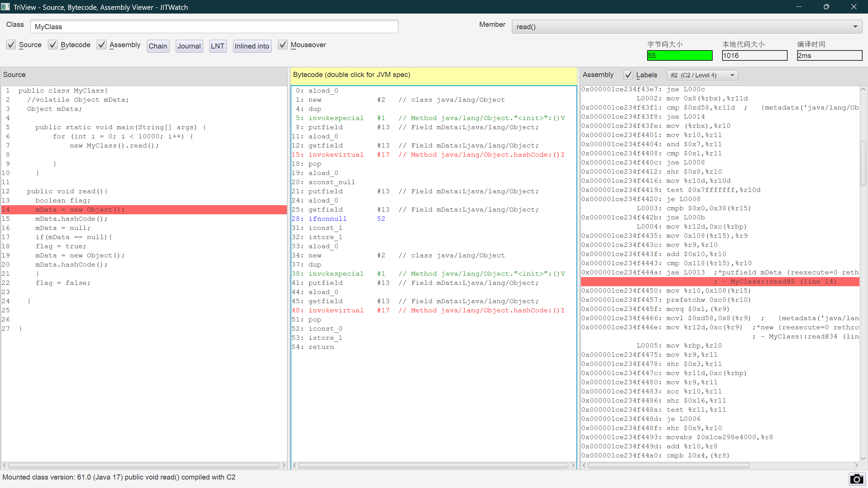Screen dimensions: 868x488
Task: Open the Chain button
Action: pos(158,46)
